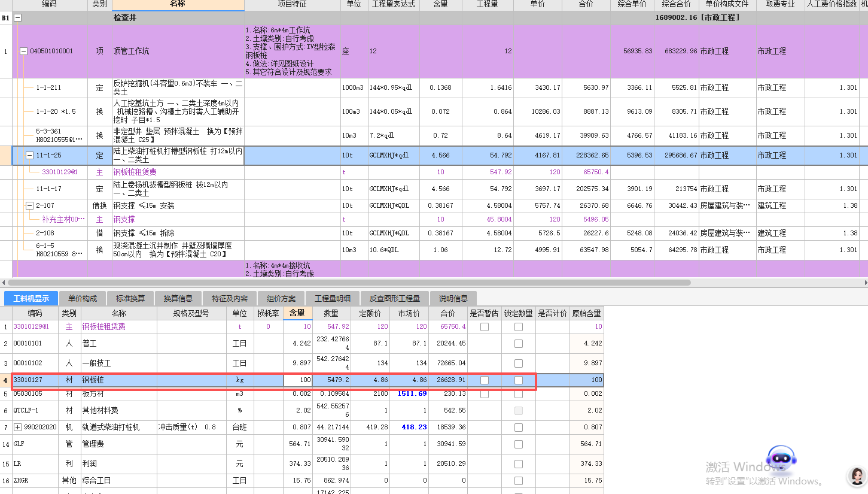This screenshot has height=494, width=868.
Task: Click 房屋建筑与装… cell in 2-107 row
Action: click(727, 206)
